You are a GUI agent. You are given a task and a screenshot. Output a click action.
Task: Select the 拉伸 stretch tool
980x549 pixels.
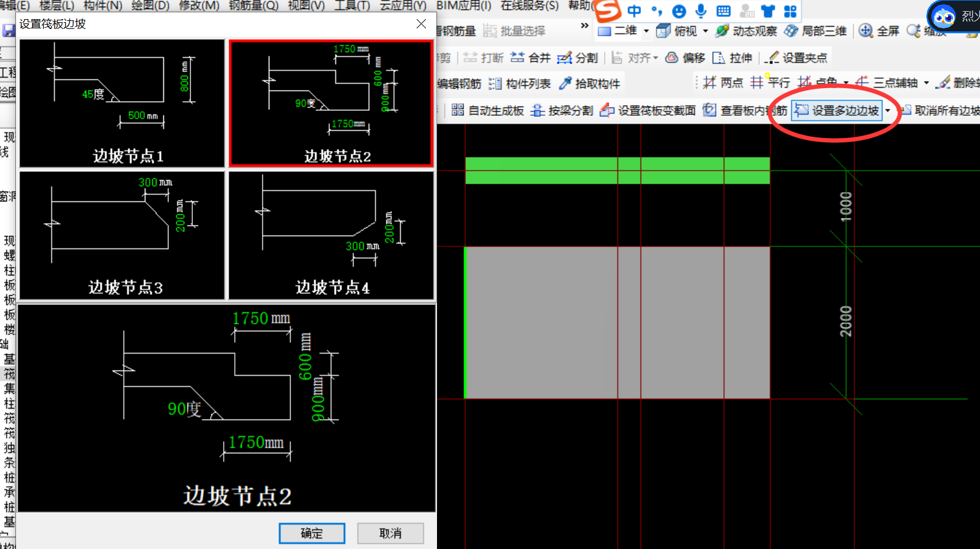tap(732, 58)
